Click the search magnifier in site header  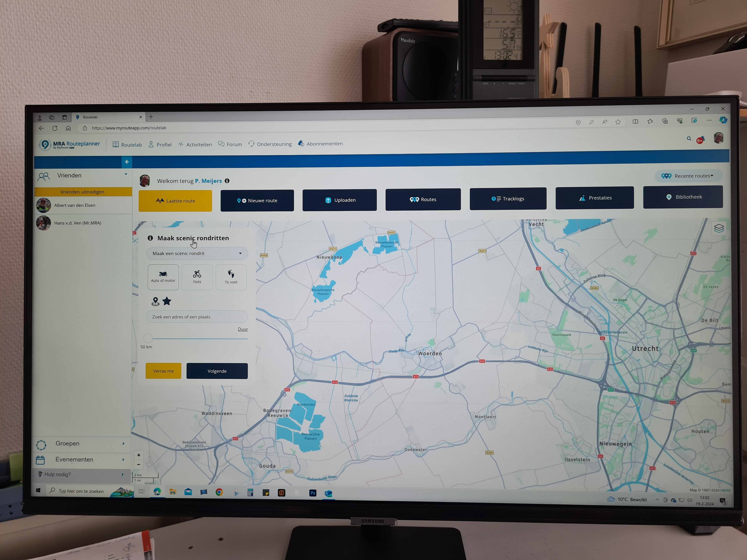[689, 138]
